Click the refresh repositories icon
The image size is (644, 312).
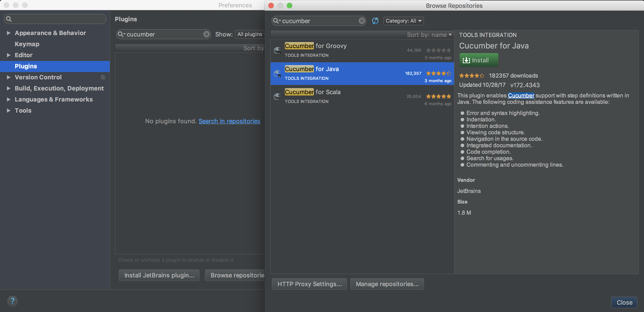tap(375, 21)
